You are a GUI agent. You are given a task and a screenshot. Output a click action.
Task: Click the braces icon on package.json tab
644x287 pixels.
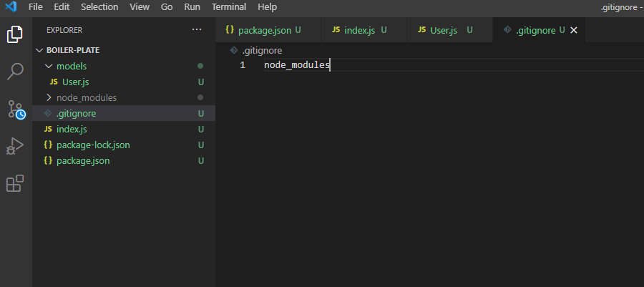[x=230, y=30]
